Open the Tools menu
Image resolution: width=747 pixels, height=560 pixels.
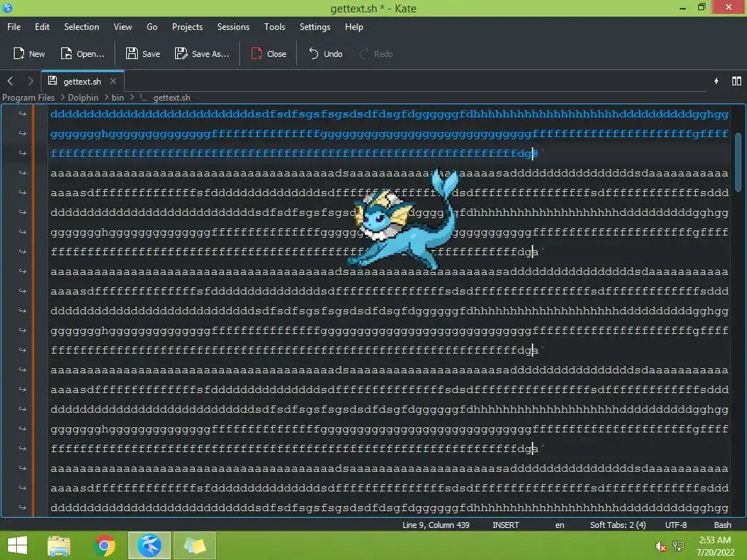274,27
